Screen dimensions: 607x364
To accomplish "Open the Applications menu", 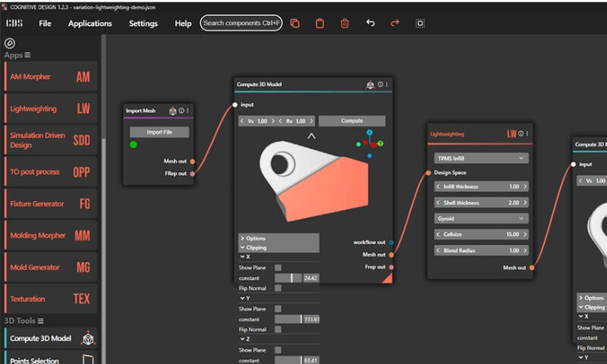I will tap(90, 24).
